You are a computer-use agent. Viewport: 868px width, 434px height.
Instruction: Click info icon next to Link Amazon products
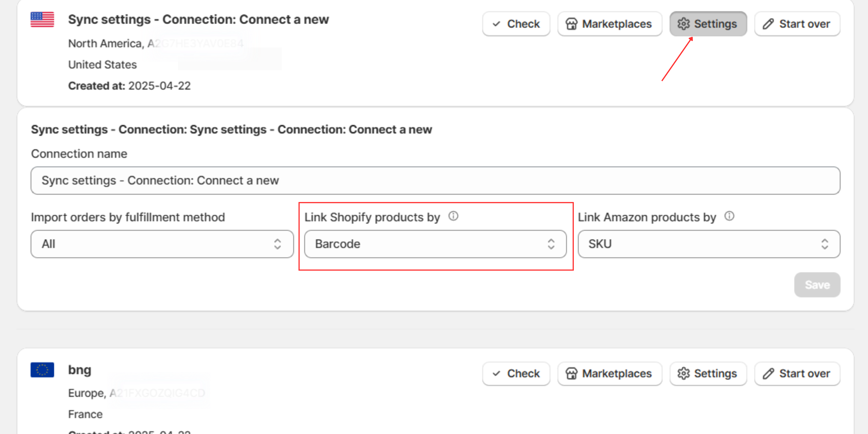pyautogui.click(x=729, y=216)
